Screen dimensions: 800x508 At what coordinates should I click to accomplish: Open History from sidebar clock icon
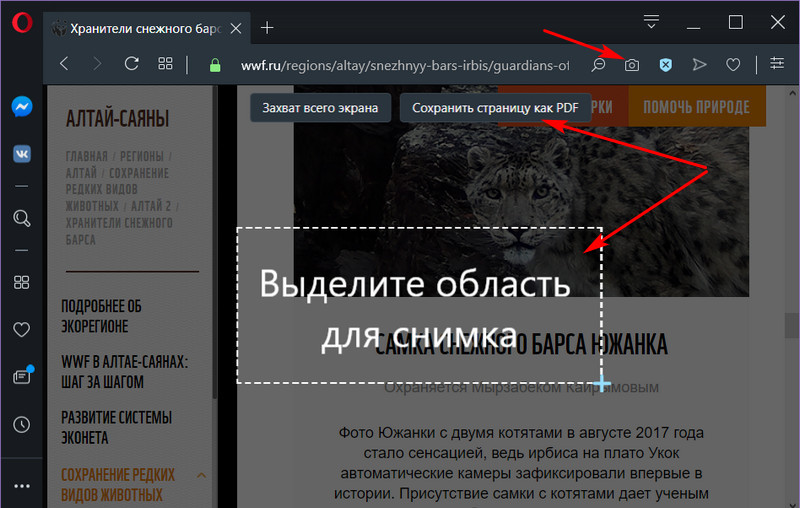tap(21, 425)
